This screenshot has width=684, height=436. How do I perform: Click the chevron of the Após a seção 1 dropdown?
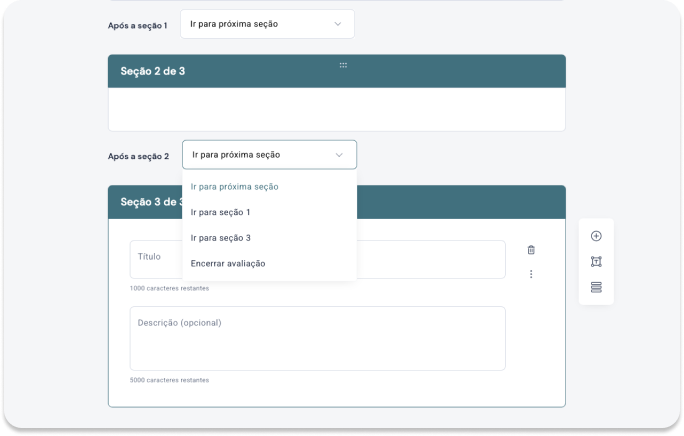(337, 23)
